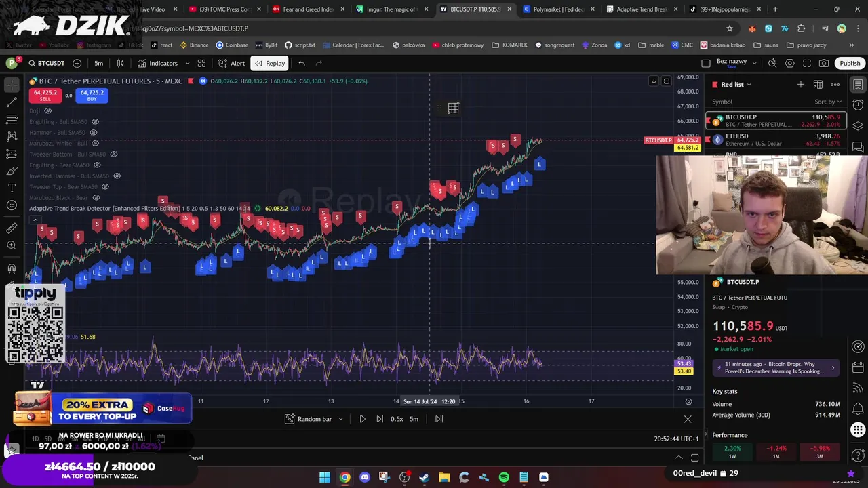The image size is (868, 488).
Task: Switch to the Imgur browser tab
Action: coord(391,9)
